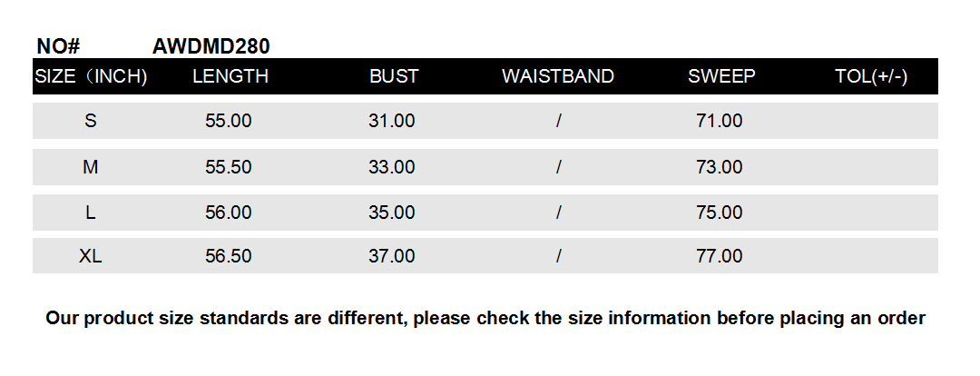Click the XL size row label
980x376 pixels.
pos(91,257)
